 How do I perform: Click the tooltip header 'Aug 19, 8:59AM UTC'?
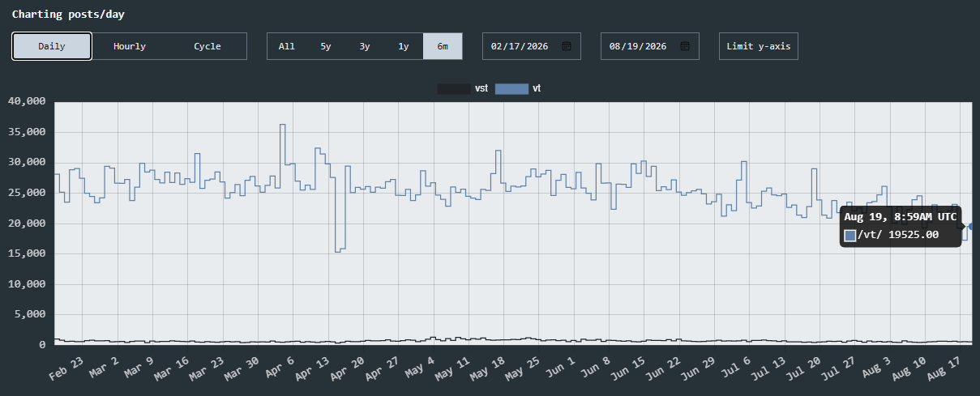(901, 217)
